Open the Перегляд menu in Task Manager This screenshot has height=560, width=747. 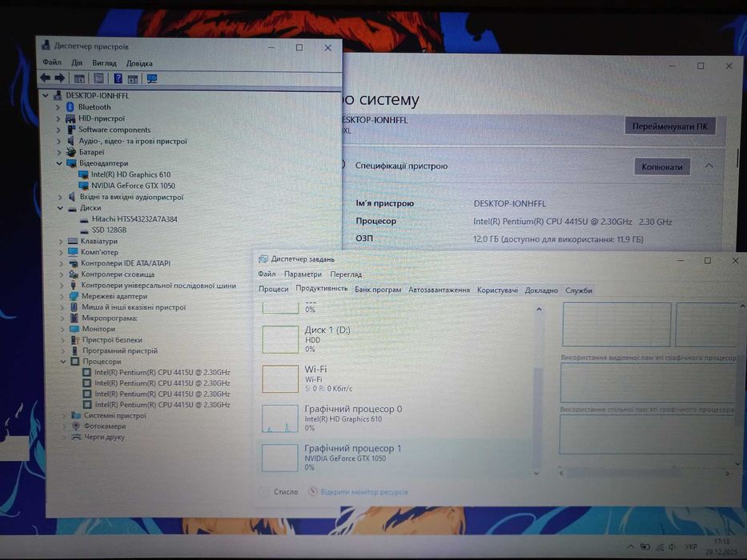[x=346, y=274]
